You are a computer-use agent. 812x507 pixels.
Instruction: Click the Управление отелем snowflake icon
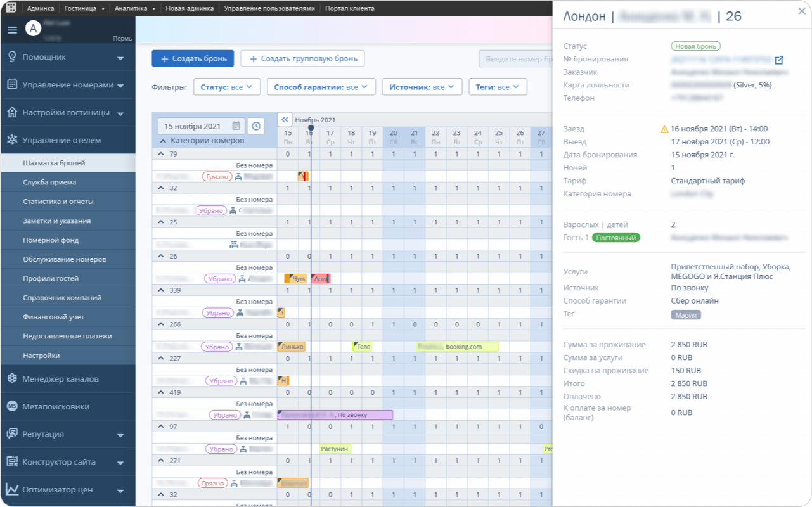click(x=12, y=140)
